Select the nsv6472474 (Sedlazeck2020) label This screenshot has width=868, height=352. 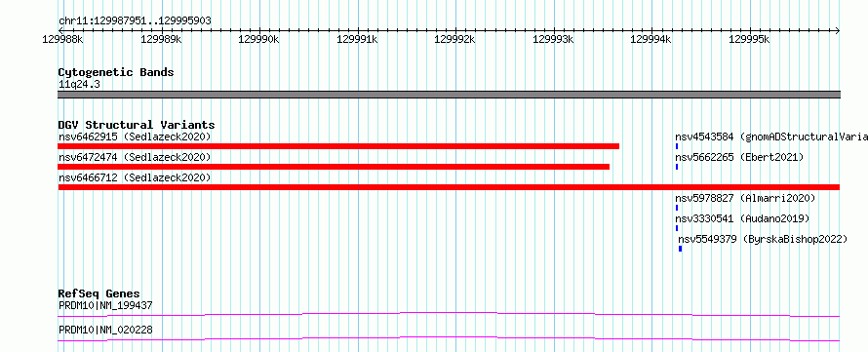[x=135, y=157]
